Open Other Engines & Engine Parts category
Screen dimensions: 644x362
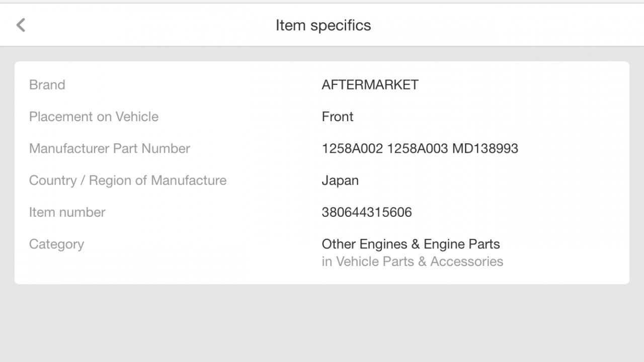[411, 244]
